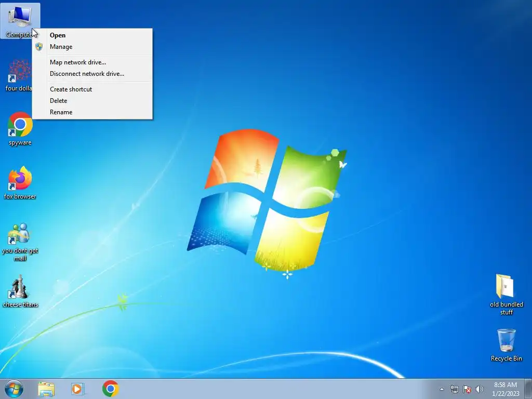Screen dimensions: 532x399
Task: Click the Show desktop button
Action: [x=528, y=389]
